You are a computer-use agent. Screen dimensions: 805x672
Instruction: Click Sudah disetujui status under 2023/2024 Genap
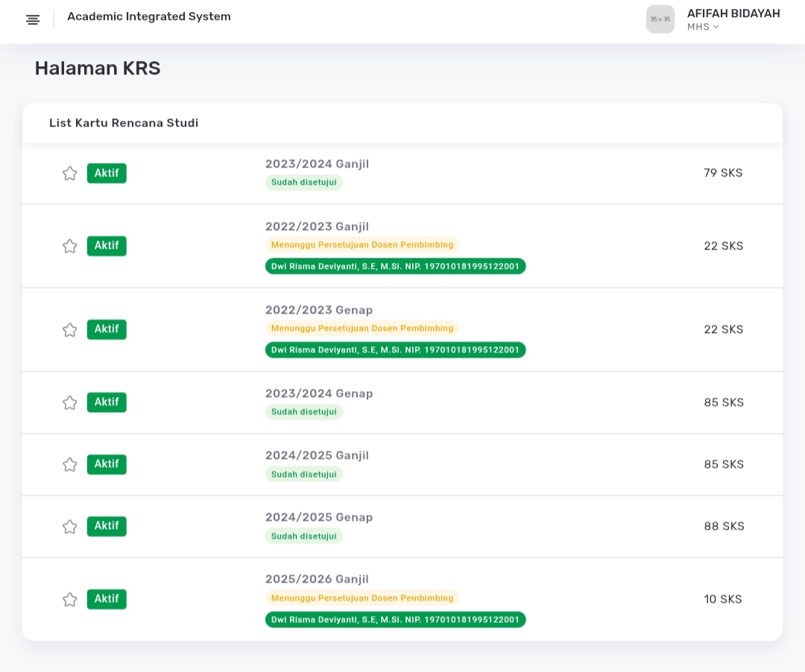(303, 412)
